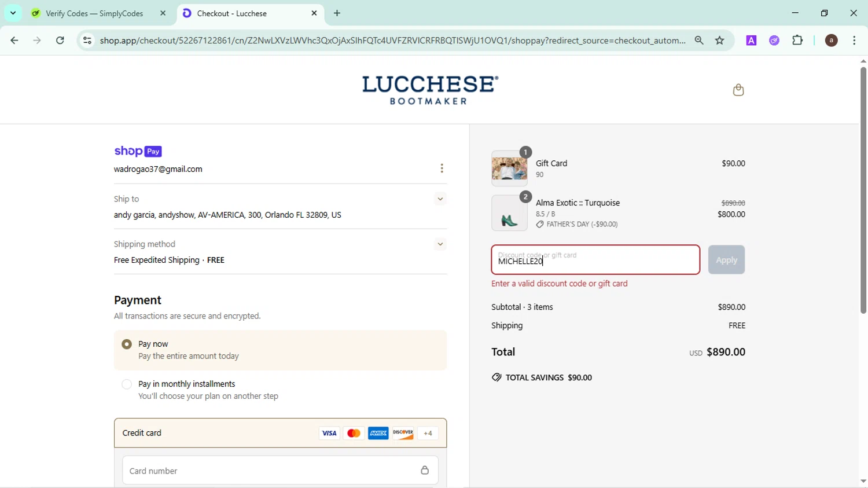Open the tab search dropdown arrow
Image resolution: width=868 pixels, height=488 pixels.
13,13
